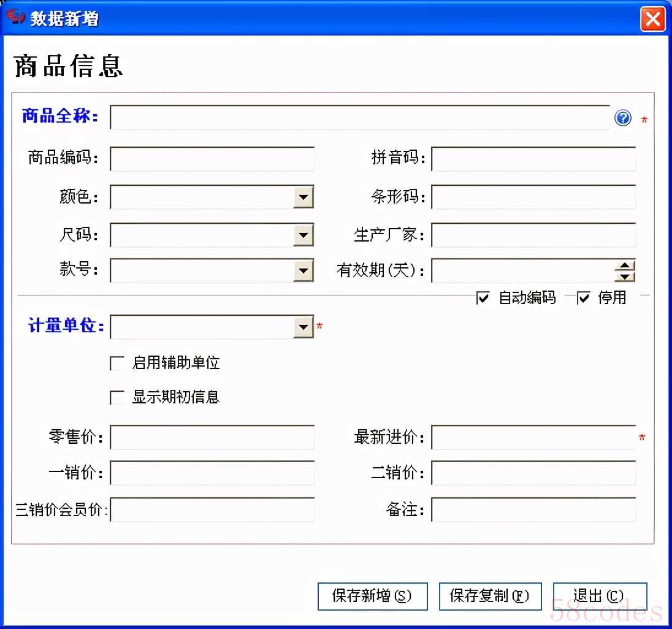This screenshot has width=672, height=629.
Task: Click into the 条形码 input field
Action: point(533,197)
